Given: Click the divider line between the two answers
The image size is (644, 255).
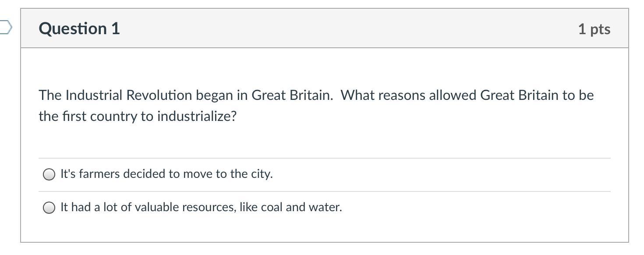Looking at the screenshot, I should pos(324,191).
